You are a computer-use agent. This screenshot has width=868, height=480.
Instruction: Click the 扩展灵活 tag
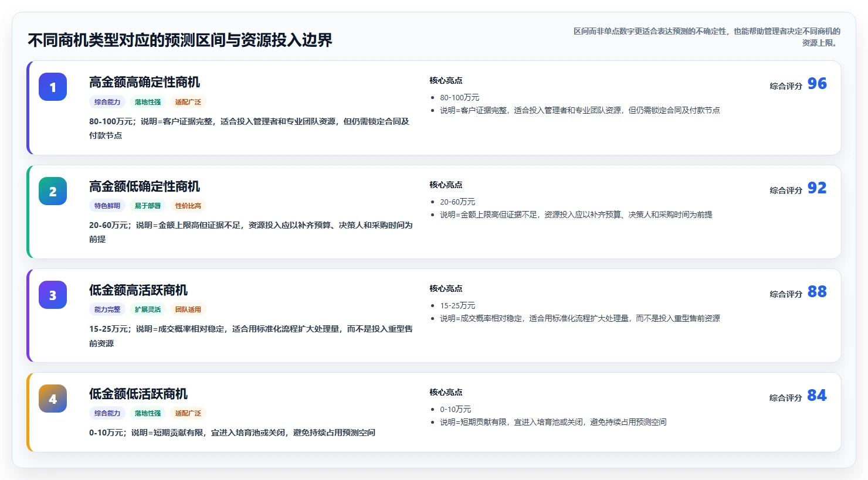pos(148,309)
